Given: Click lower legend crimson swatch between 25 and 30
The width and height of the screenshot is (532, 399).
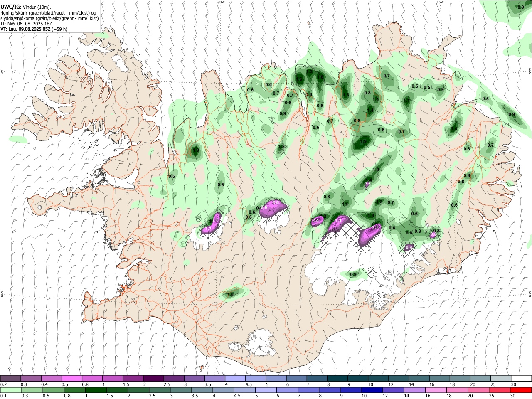Looking at the screenshot, I should (x=499, y=390).
